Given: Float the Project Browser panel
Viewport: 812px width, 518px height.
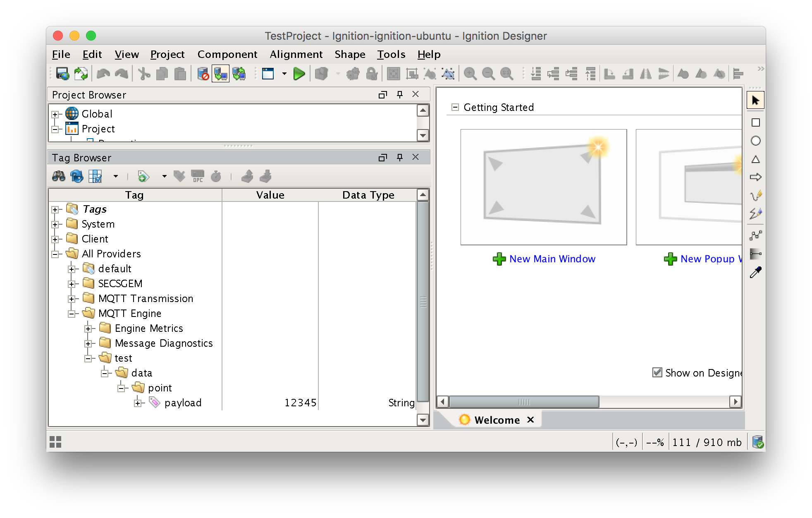Looking at the screenshot, I should pyautogui.click(x=383, y=94).
